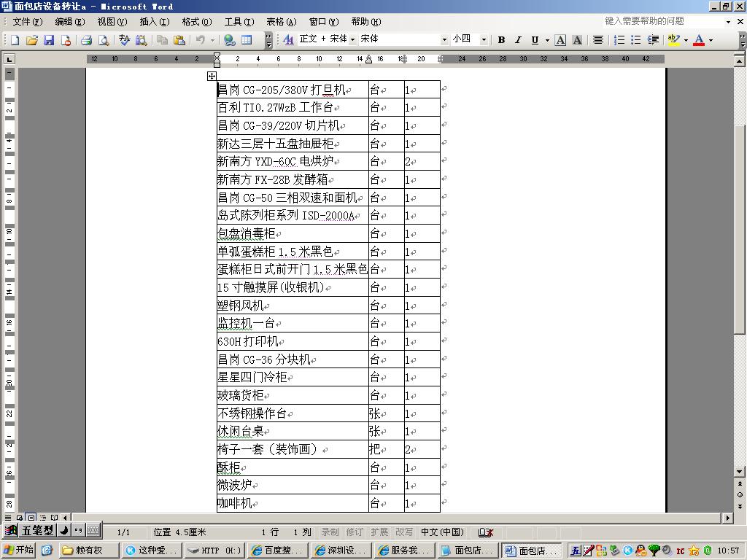Open the 视图 menu
The width and height of the screenshot is (747, 560).
coord(112,22)
